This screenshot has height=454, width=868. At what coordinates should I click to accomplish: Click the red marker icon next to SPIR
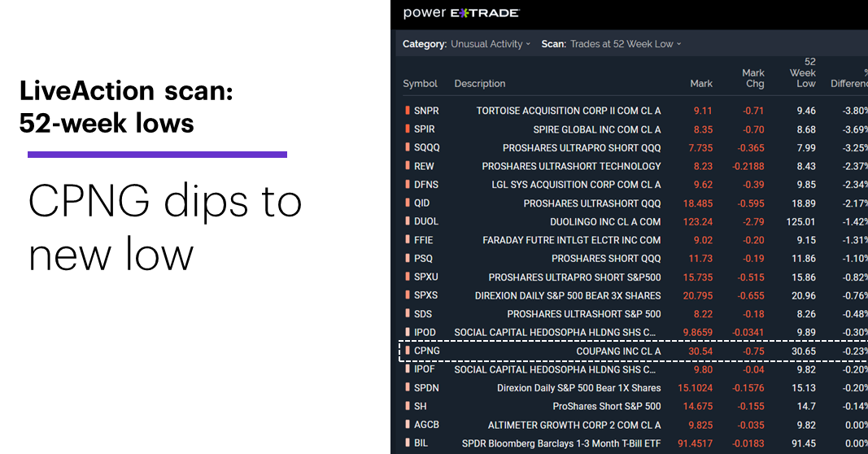408,129
